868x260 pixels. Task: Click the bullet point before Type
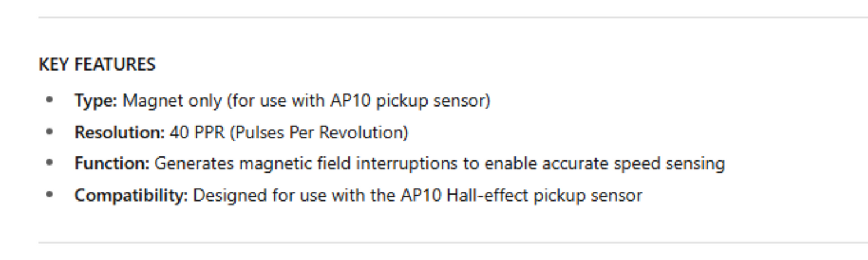coord(50,100)
